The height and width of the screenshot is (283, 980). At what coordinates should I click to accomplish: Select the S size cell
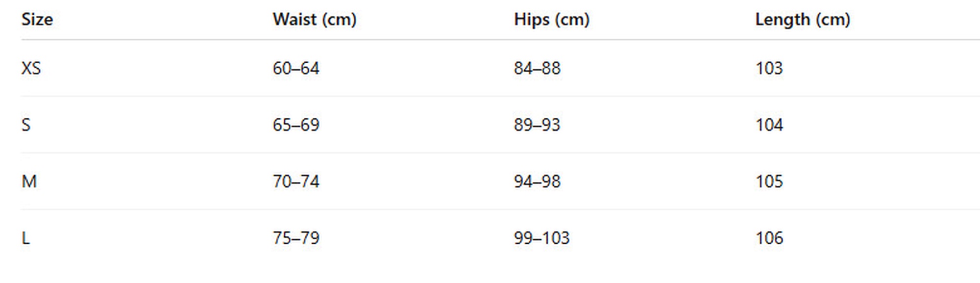(26, 125)
